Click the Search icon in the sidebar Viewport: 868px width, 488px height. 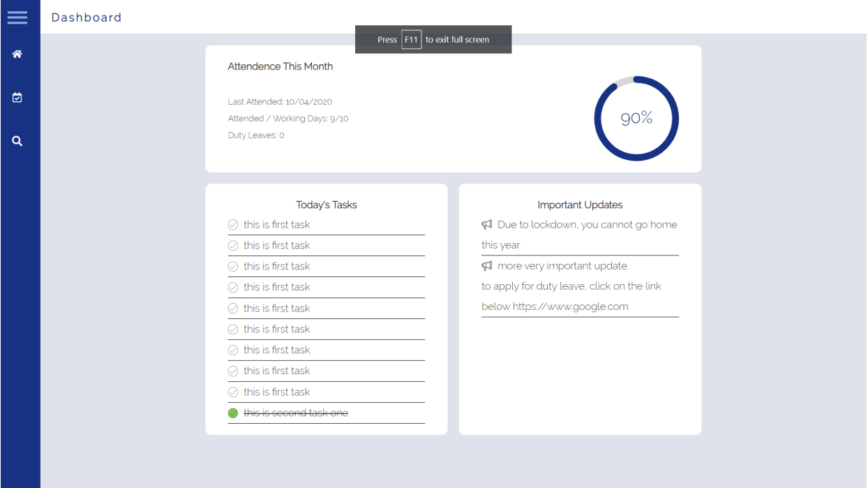(17, 140)
